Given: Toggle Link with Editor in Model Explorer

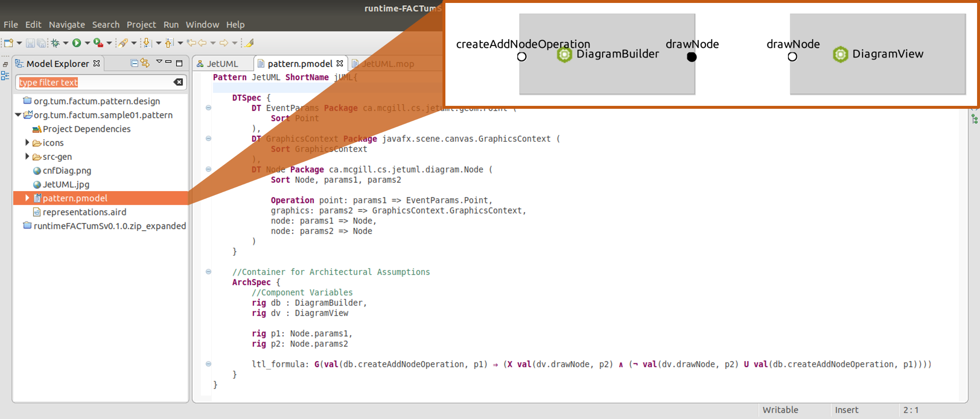Looking at the screenshot, I should [145, 63].
